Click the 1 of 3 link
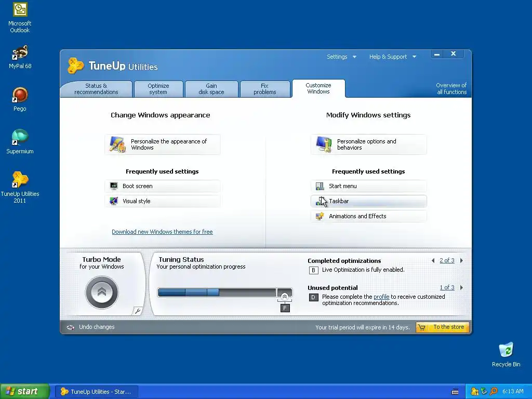This screenshot has height=399, width=532. point(447,287)
